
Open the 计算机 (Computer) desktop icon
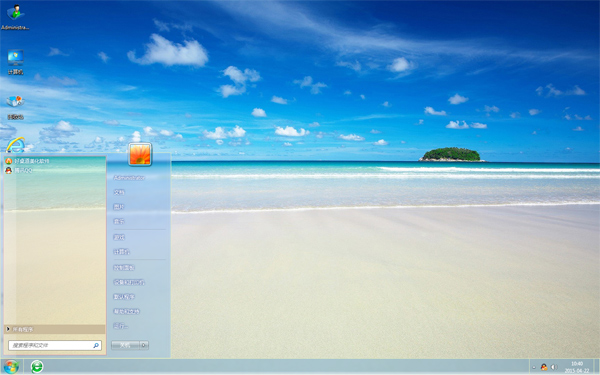click(x=15, y=62)
